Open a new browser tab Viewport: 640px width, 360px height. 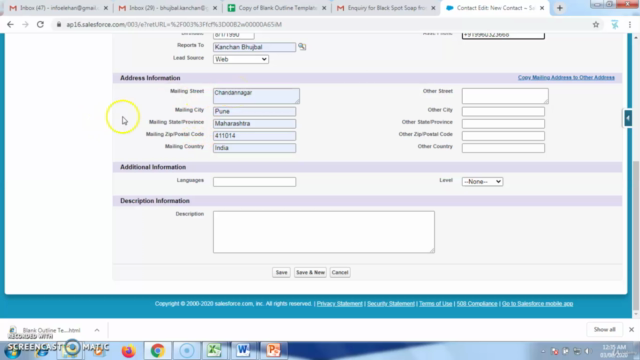(x=560, y=8)
